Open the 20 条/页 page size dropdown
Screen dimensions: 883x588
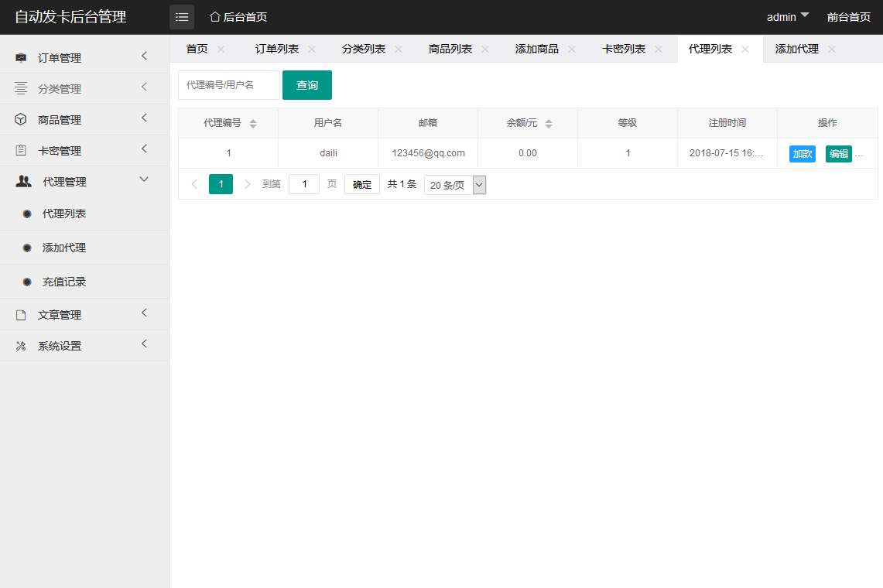[455, 185]
